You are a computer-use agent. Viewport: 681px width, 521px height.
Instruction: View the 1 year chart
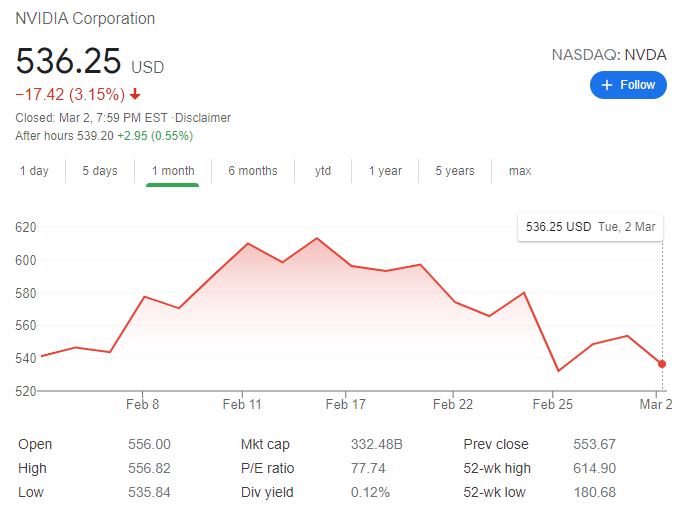coord(385,171)
